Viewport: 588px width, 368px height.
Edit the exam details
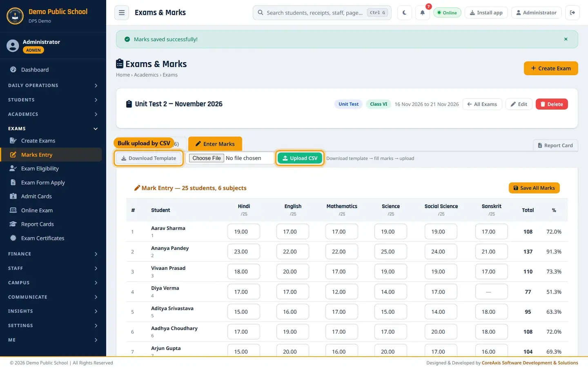pos(519,104)
